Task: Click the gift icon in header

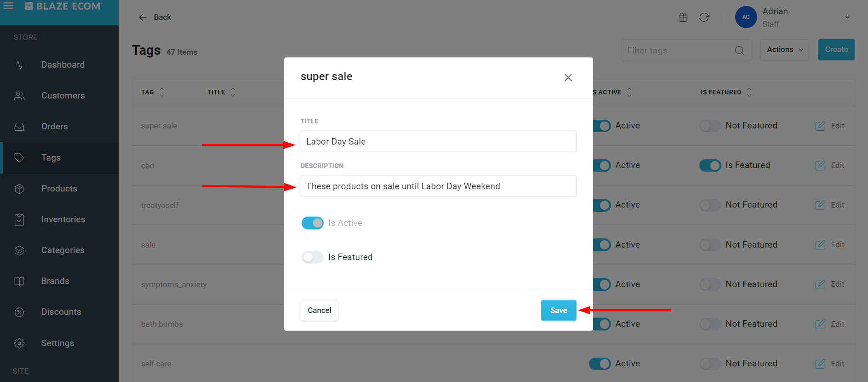Action: pos(683,17)
